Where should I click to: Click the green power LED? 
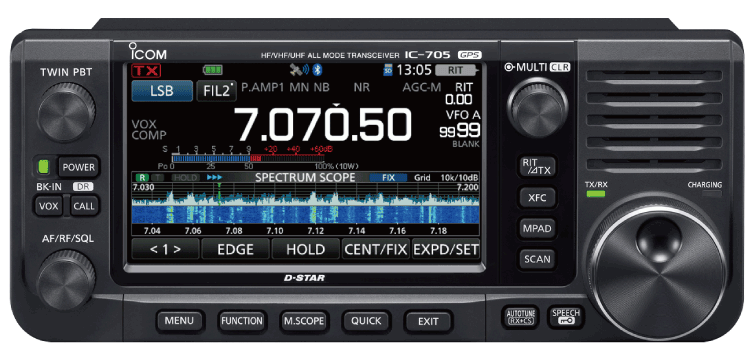[x=43, y=167]
